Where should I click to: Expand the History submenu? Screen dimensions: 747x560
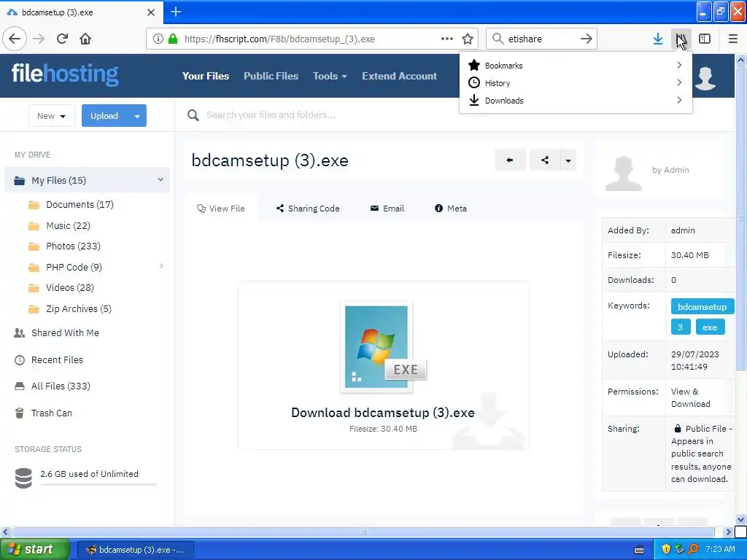tap(576, 83)
